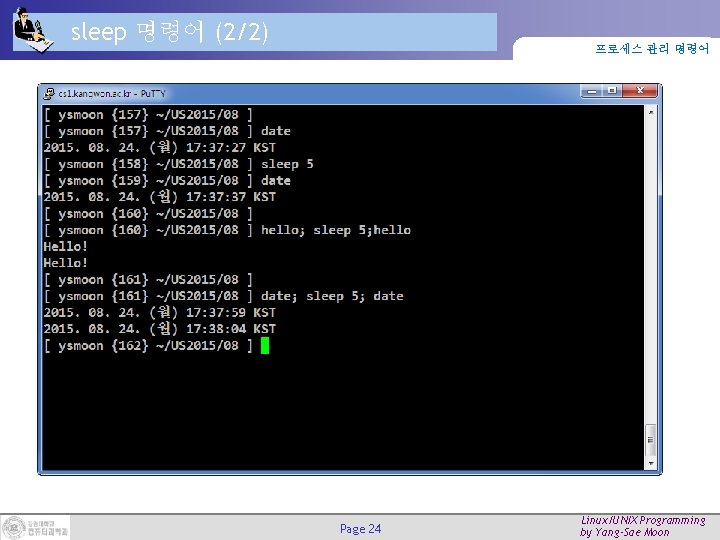Click the 'sleep 5' command at prompt 158
The height and width of the screenshot is (540, 720).
[287, 164]
